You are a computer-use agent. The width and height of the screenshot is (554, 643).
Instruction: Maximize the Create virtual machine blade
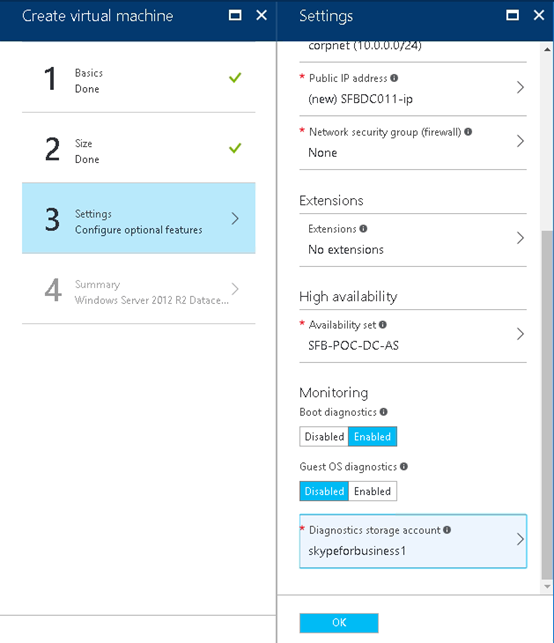pyautogui.click(x=235, y=16)
